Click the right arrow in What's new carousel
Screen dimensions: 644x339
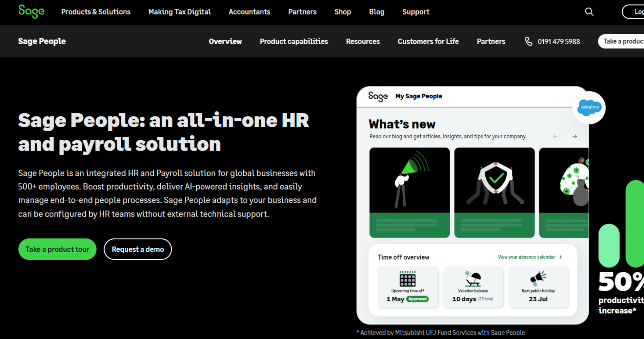click(575, 137)
